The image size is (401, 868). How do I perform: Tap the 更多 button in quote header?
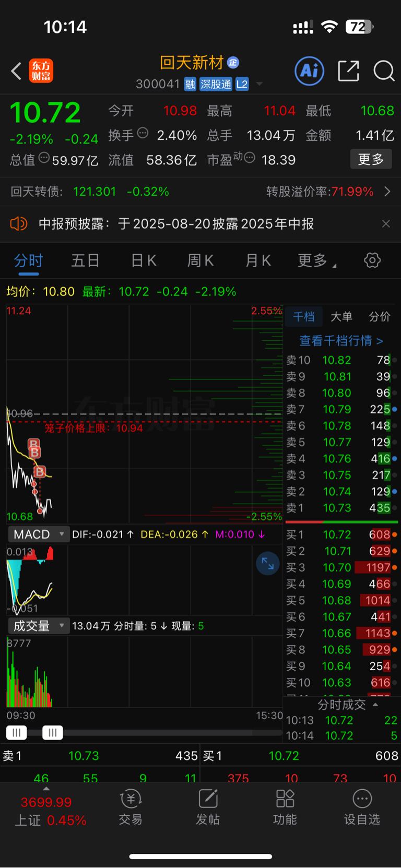(371, 159)
